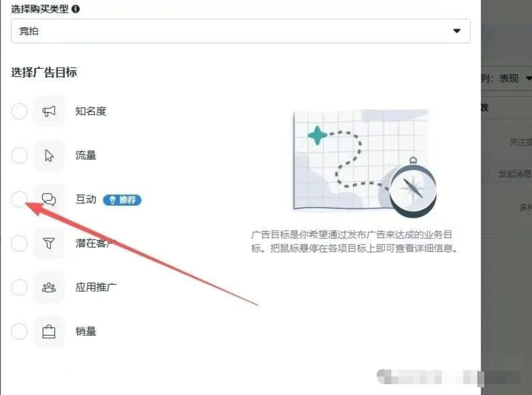Click the map and compass illustration
This screenshot has width=532, height=395.
365,163
